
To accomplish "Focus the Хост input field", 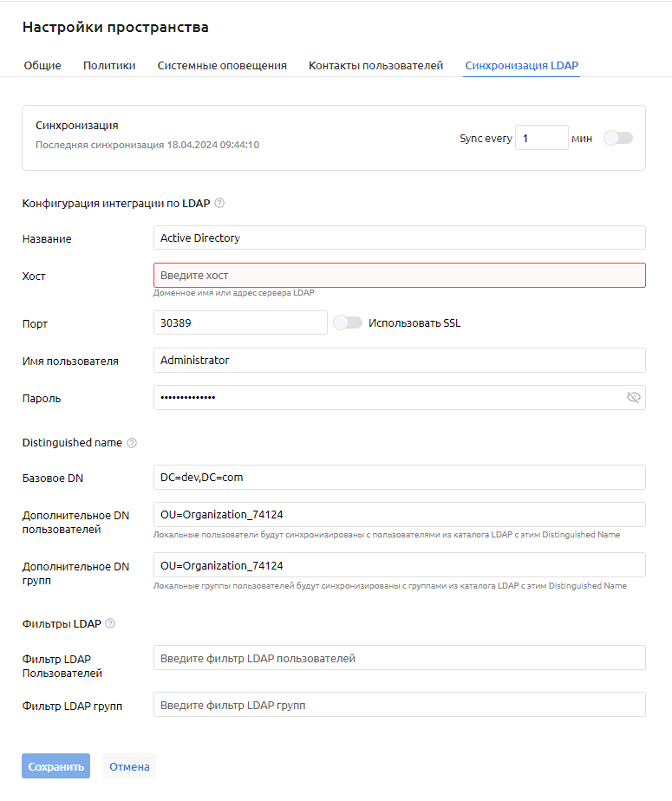I will click(399, 276).
